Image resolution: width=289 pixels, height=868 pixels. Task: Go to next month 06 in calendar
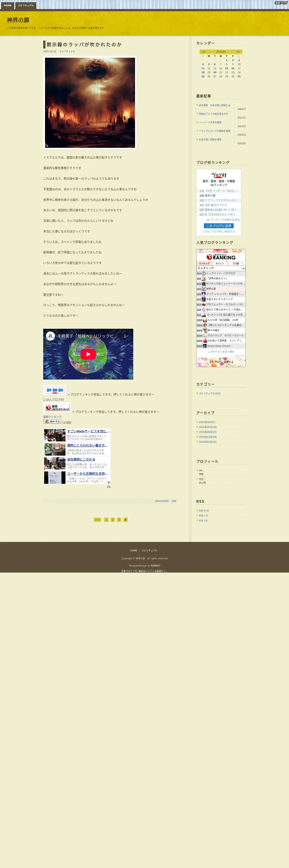click(238, 52)
